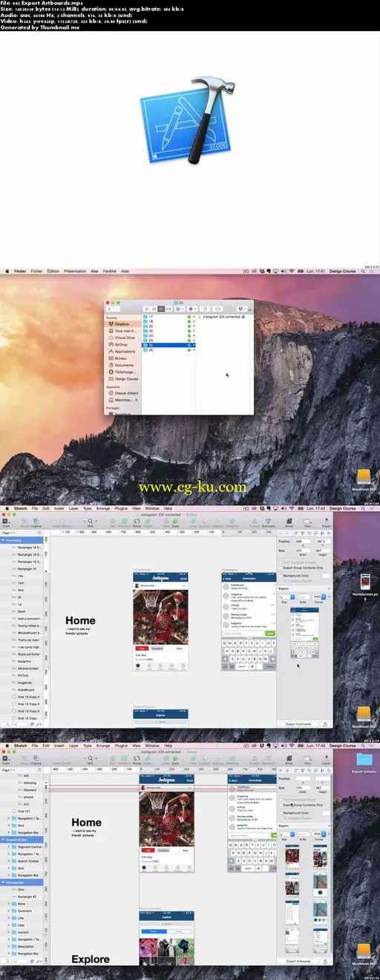Select the Oval 101 layer in the layer list
The width and height of the screenshot is (380, 980).
click(24, 811)
